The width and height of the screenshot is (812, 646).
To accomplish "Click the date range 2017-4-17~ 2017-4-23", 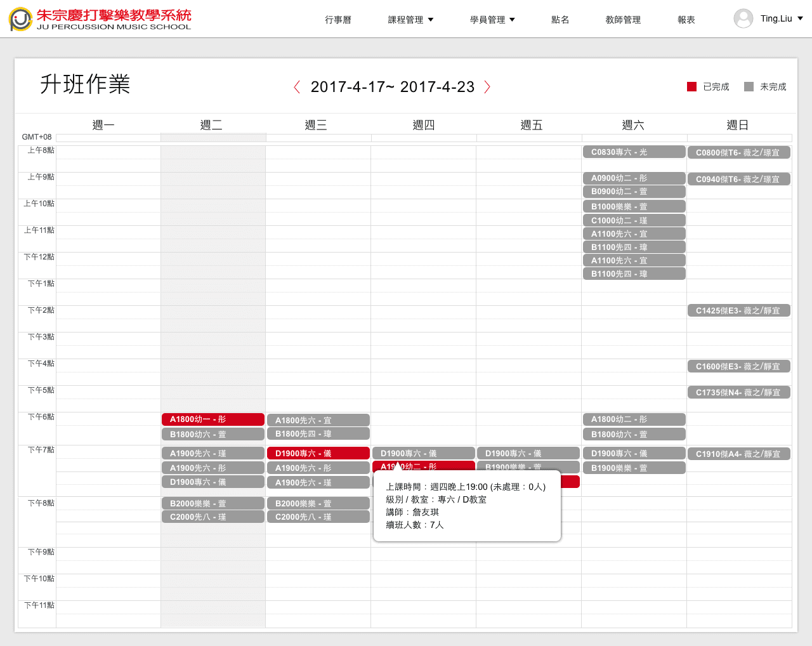I will 393,87.
